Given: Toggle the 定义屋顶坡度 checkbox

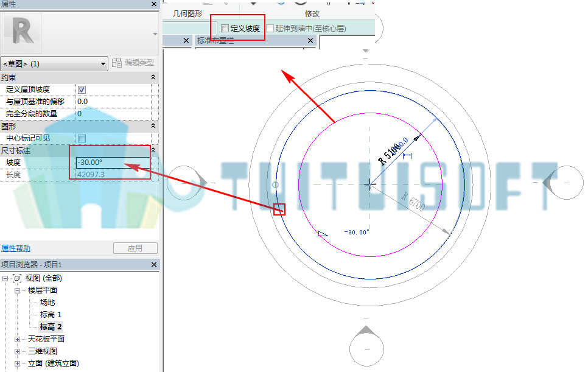Looking at the screenshot, I should (82, 89).
